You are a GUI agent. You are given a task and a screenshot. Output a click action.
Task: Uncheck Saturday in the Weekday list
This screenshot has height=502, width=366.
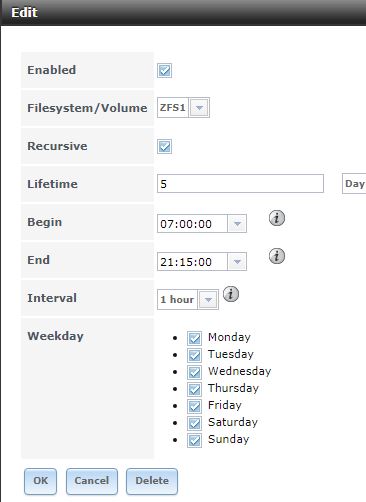click(194, 423)
